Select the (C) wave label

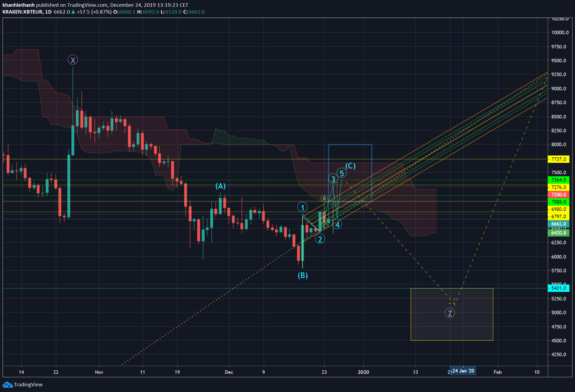pos(350,166)
